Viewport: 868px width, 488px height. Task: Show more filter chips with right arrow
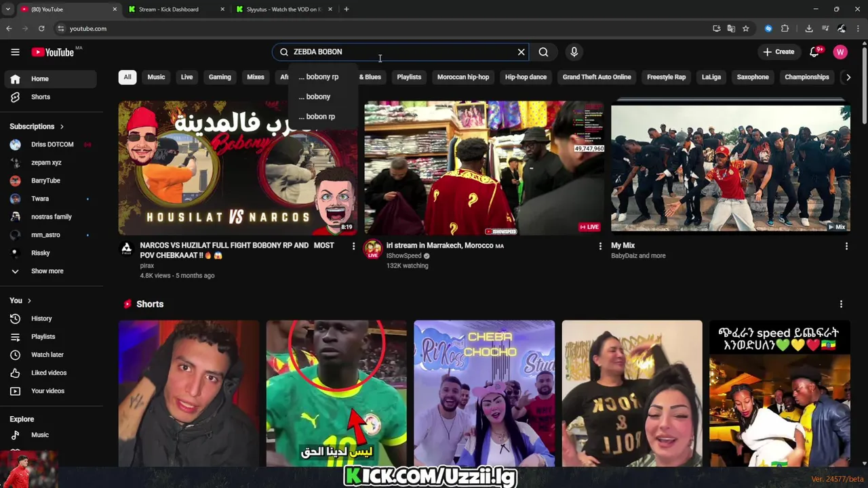[x=848, y=77]
